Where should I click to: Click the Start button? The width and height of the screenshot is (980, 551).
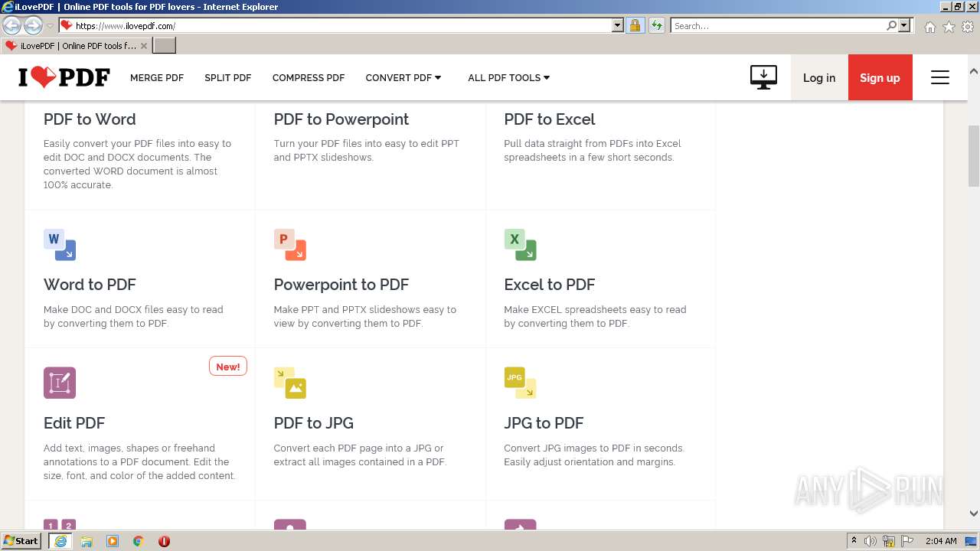pos(21,541)
